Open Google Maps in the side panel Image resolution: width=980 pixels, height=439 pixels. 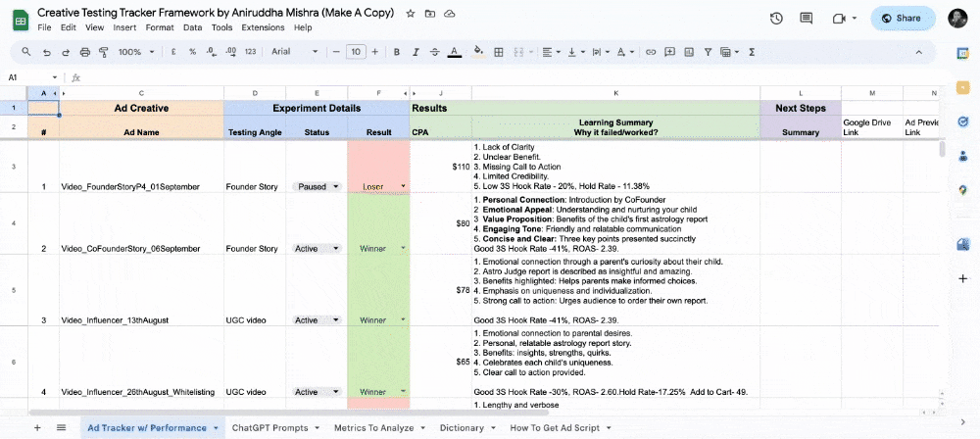pyautogui.click(x=962, y=191)
